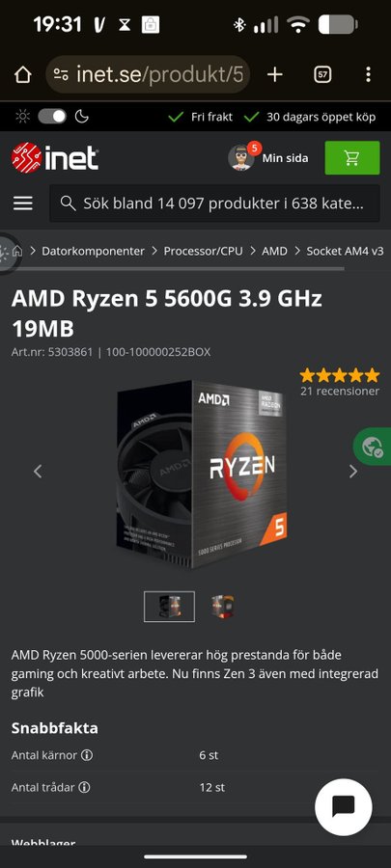Tap the browser home icon
Image resolution: width=391 pixels, height=868 pixels.
tap(23, 74)
